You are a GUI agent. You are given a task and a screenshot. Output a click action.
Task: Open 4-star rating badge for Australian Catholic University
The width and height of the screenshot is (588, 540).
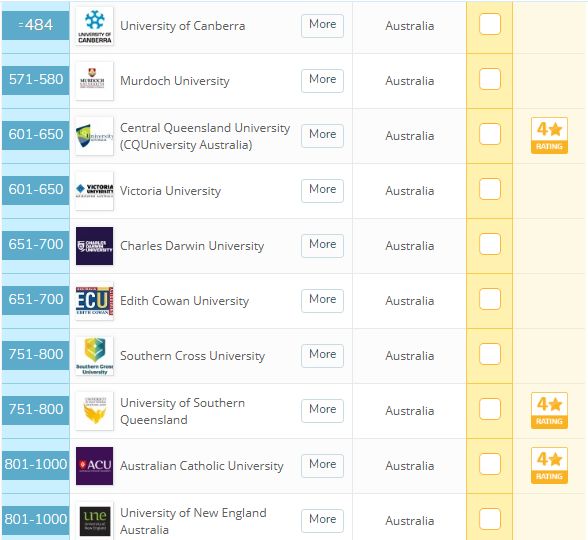click(x=549, y=465)
